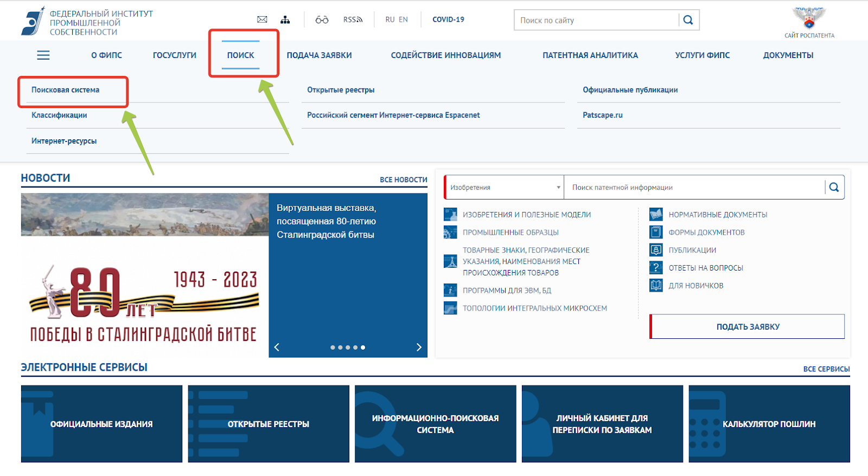This screenshot has height=476, width=868.
Task: Click icon beside Изобретения и полезные модели
Action: tap(450, 215)
